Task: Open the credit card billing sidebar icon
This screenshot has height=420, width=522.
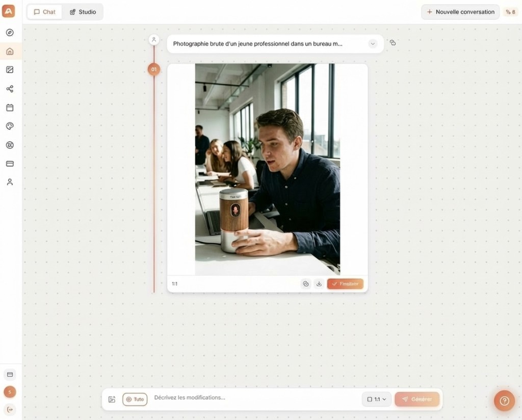Action: (10, 164)
